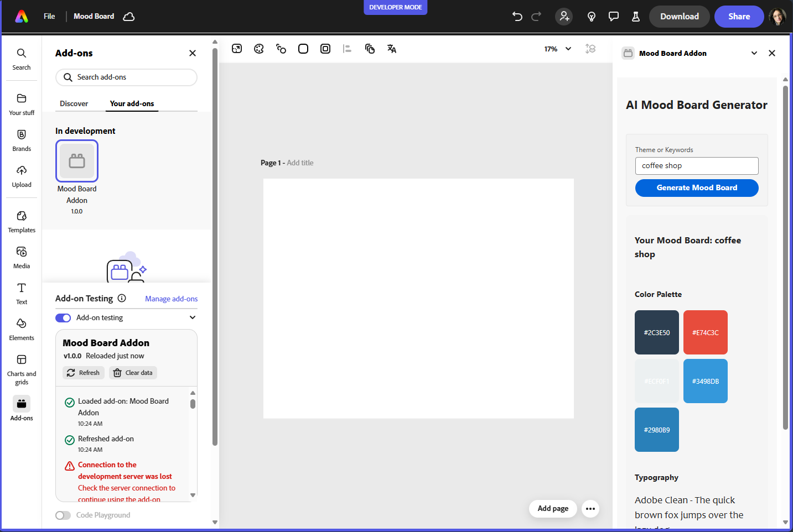This screenshot has width=793, height=532.
Task: Open Elements panel
Action: tap(22, 330)
